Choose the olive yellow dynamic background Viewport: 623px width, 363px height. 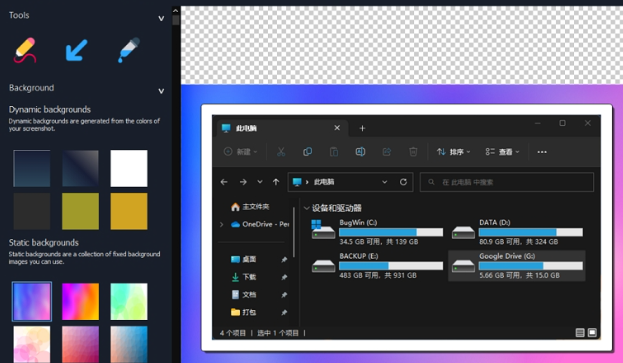pos(80,211)
